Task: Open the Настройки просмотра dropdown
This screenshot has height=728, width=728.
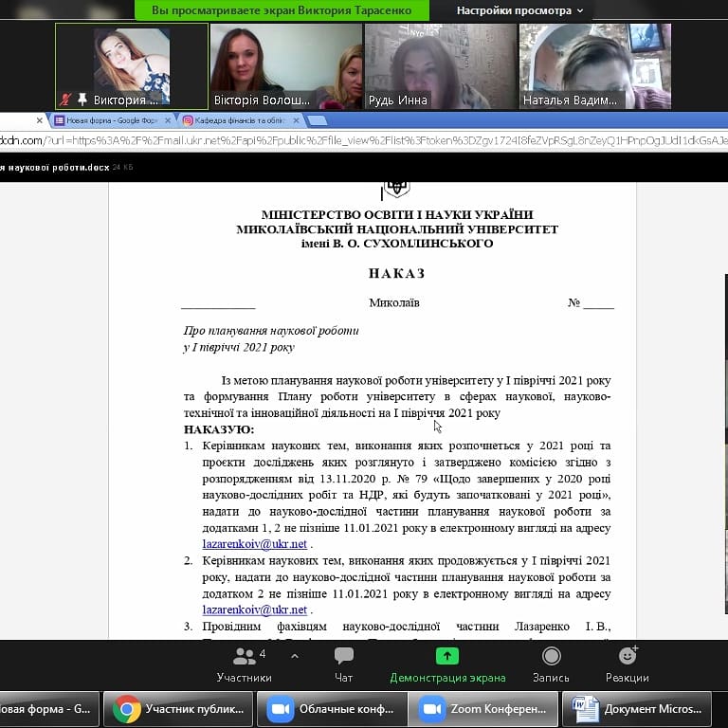Action: coord(519,10)
